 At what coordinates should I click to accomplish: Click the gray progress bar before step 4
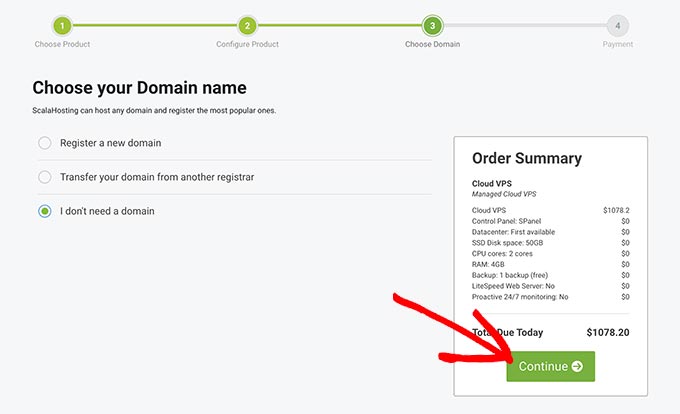point(524,25)
